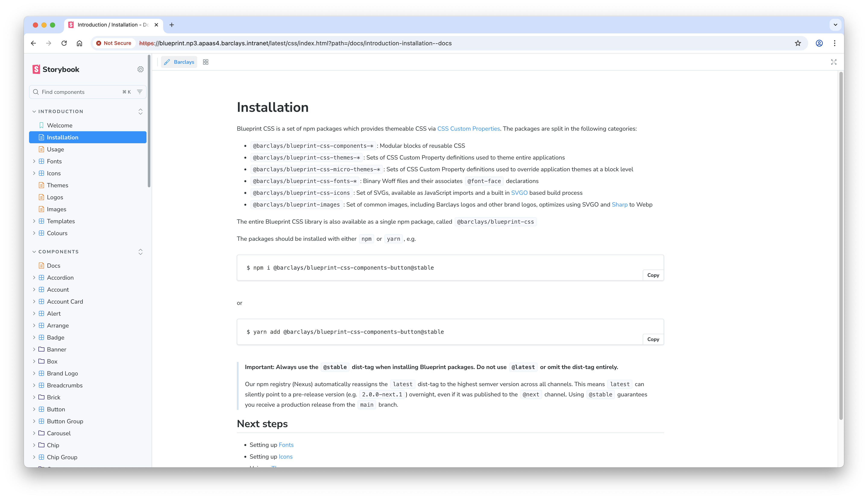Click the Not Secure site info badge
This screenshot has height=499, width=868.
(114, 43)
